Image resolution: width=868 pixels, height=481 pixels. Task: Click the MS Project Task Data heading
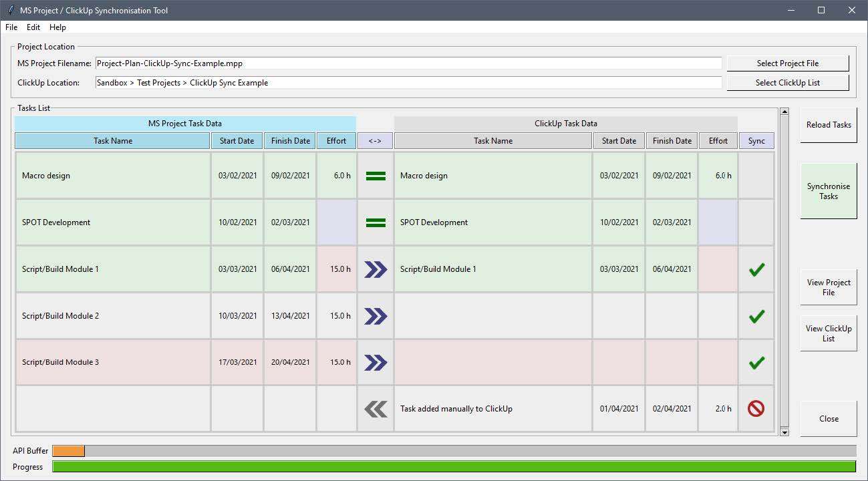(185, 124)
